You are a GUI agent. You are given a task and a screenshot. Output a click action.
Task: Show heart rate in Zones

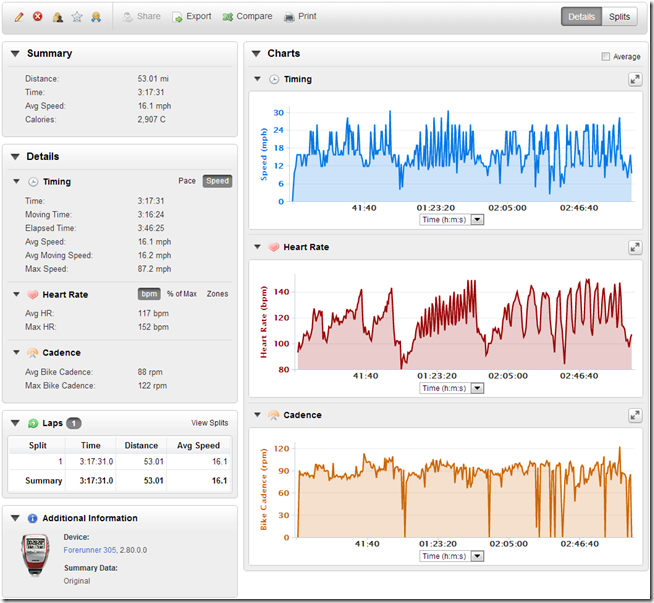(x=217, y=294)
